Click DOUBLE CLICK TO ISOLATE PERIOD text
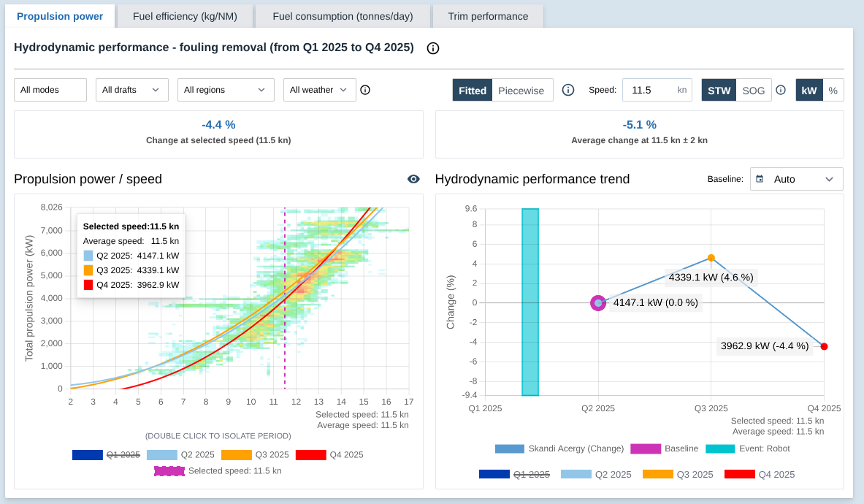 click(x=218, y=435)
